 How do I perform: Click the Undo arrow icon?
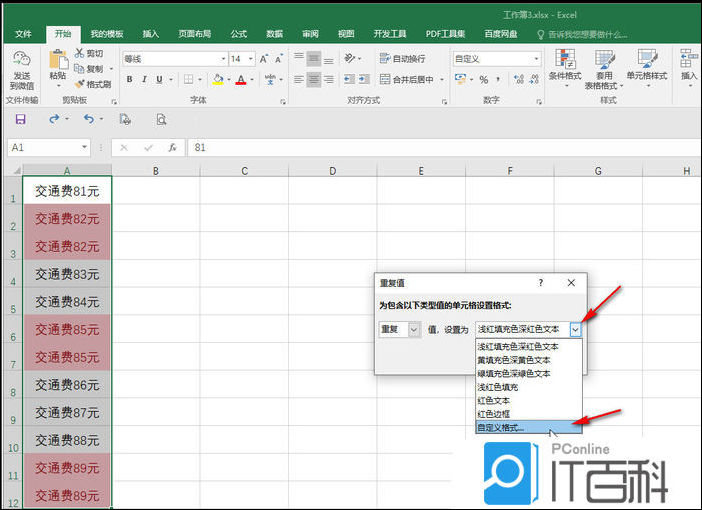point(54,119)
